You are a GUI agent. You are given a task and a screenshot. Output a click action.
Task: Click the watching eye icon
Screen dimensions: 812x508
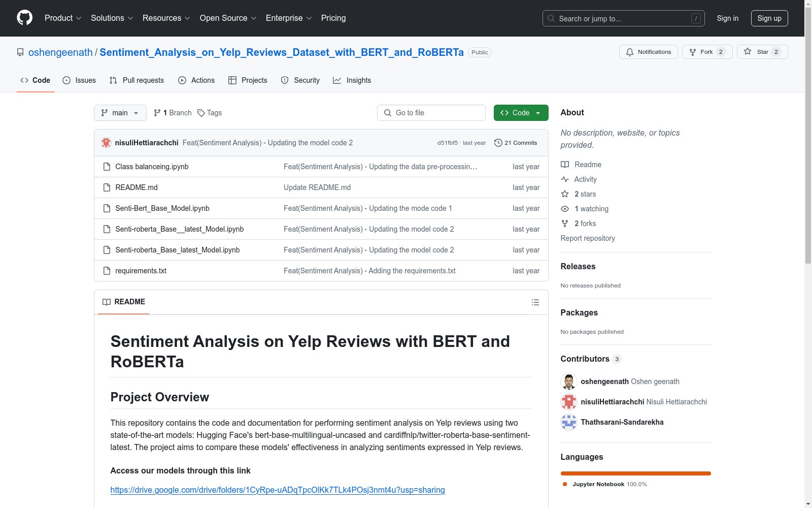565,209
